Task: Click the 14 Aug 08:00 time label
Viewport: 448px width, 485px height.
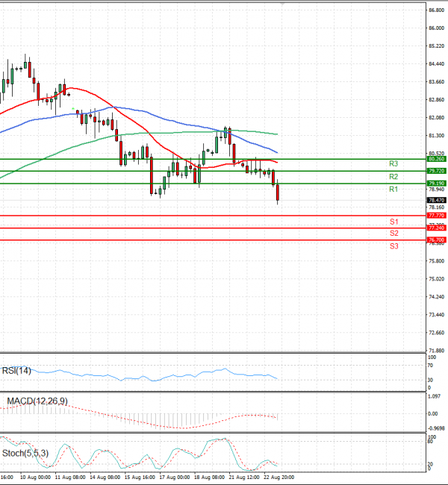Action: coord(105,478)
